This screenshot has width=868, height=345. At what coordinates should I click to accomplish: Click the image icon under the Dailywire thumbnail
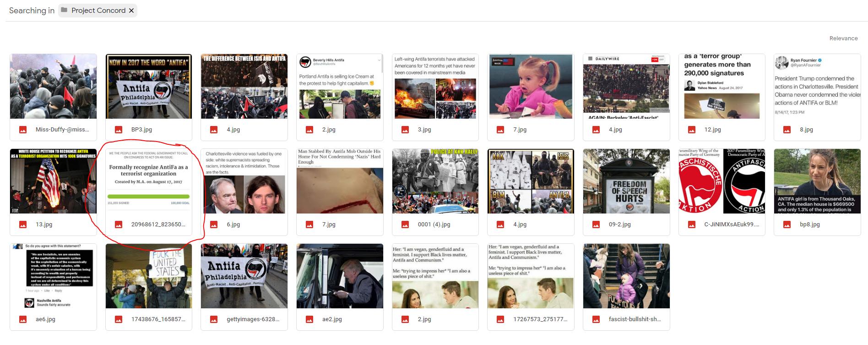[x=596, y=130]
